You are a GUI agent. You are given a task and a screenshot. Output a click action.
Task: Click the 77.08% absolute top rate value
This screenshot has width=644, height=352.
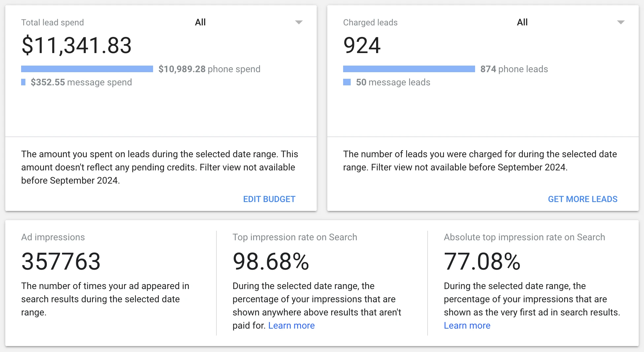tap(482, 262)
